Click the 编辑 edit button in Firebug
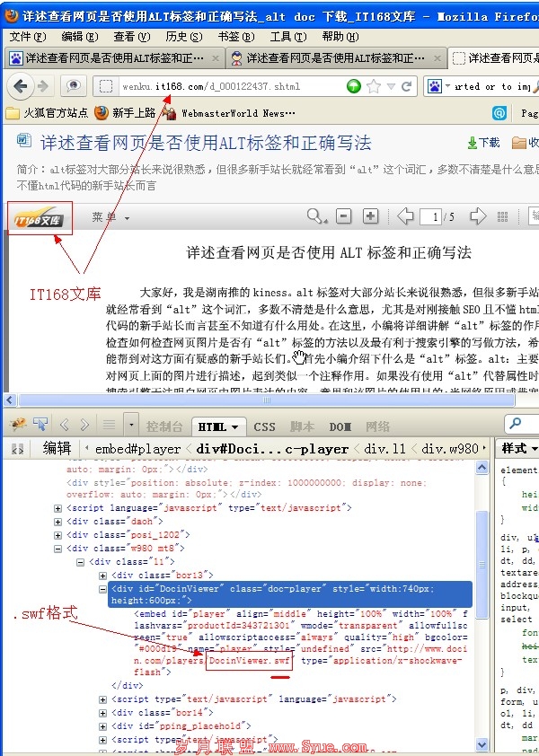Screen dimensions: 539x756 (57, 448)
